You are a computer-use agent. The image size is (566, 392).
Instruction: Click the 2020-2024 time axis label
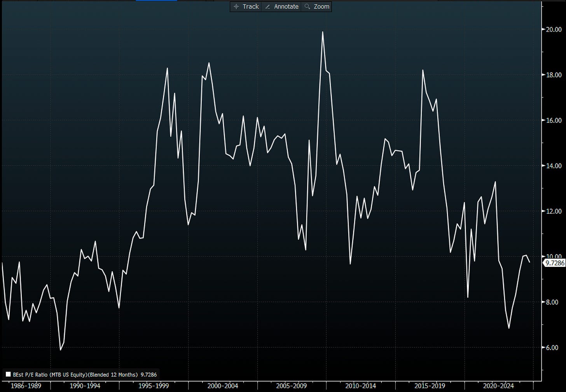pos(498,386)
